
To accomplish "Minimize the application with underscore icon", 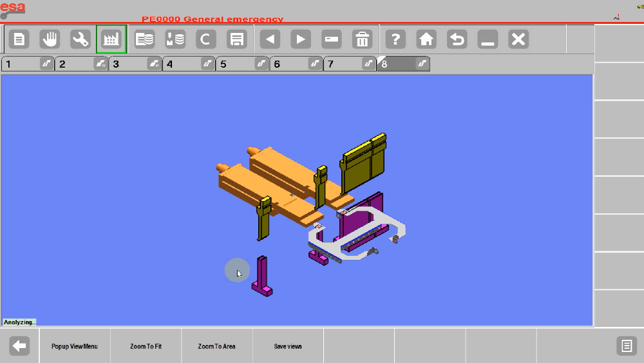I will point(488,39).
